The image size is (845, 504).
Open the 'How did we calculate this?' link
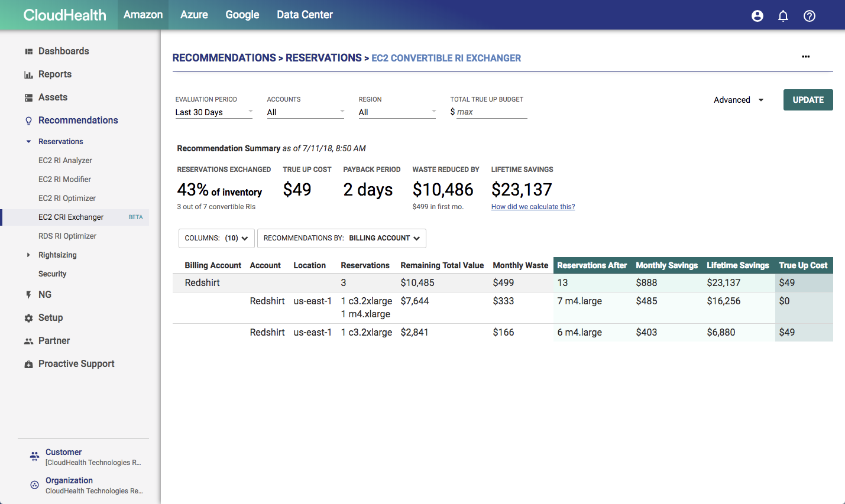tap(532, 206)
